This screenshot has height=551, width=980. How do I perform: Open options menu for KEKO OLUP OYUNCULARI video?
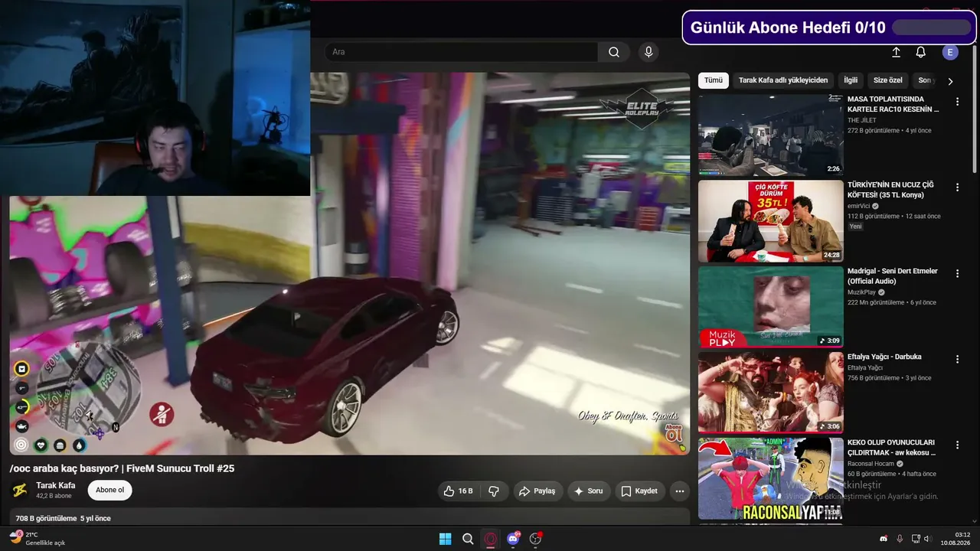(x=957, y=445)
